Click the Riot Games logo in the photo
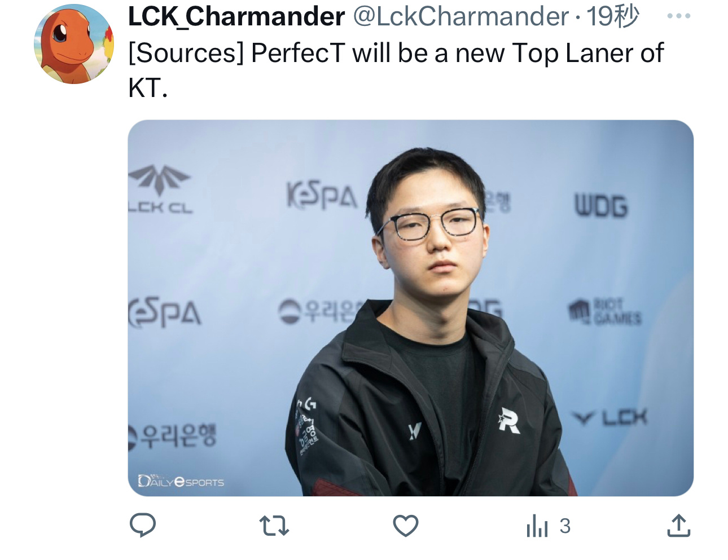Screen dimensions: 728x560 point(604,311)
